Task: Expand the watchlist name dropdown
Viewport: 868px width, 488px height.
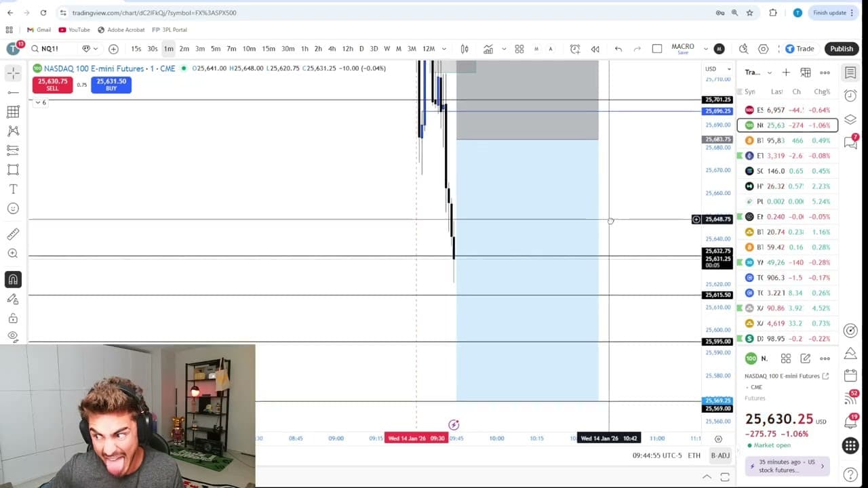Action: click(769, 73)
